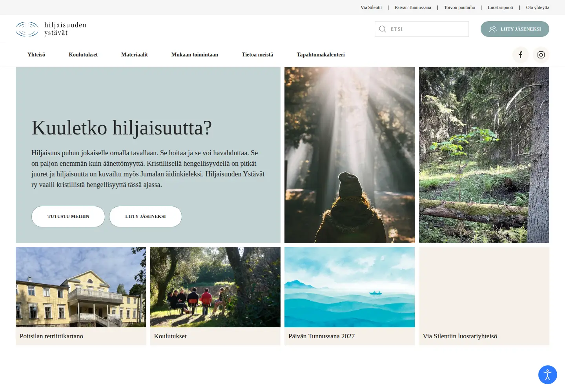This screenshot has width=565, height=392.
Task: Visit the Toivon puutarha link
Action: pos(459,7)
